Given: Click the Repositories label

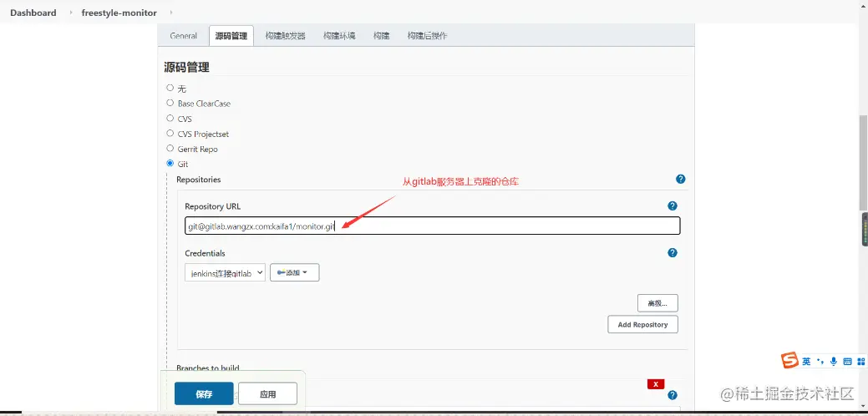Looking at the screenshot, I should coord(198,180).
